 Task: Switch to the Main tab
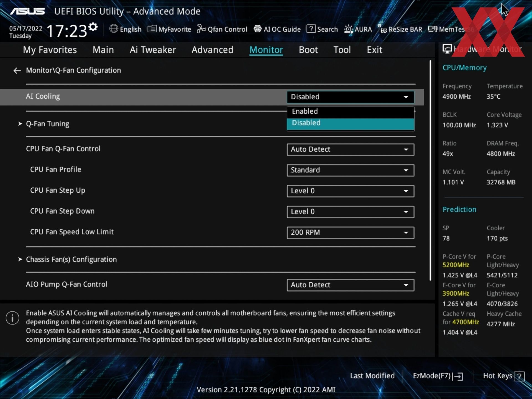(x=103, y=50)
